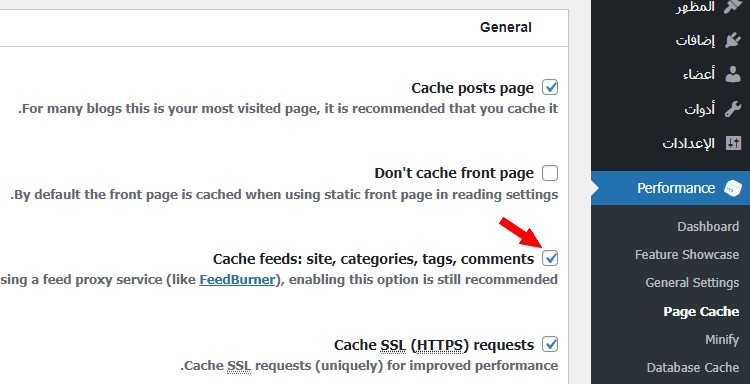Open the Minify settings page
This screenshot has height=384, width=750.
722,340
